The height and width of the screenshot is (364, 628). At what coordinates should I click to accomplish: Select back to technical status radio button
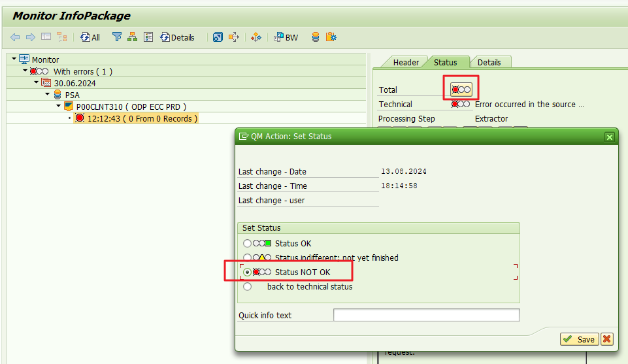[x=247, y=287]
